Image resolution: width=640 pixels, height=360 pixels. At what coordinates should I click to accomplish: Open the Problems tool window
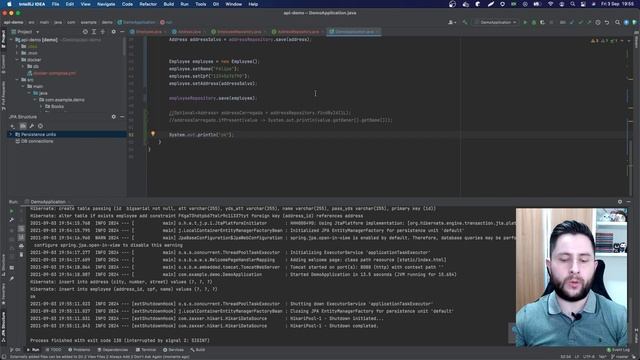pyautogui.click(x=79, y=350)
